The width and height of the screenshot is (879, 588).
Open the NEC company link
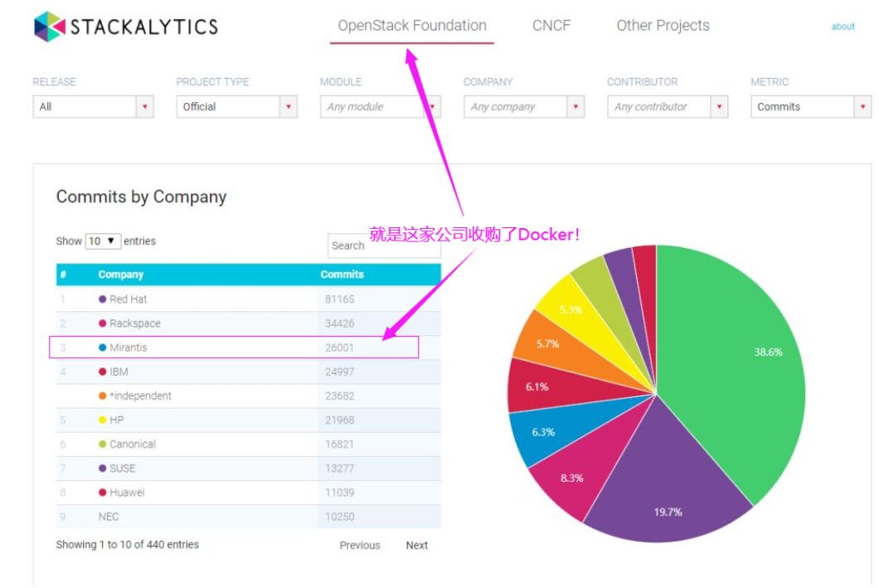click(108, 516)
